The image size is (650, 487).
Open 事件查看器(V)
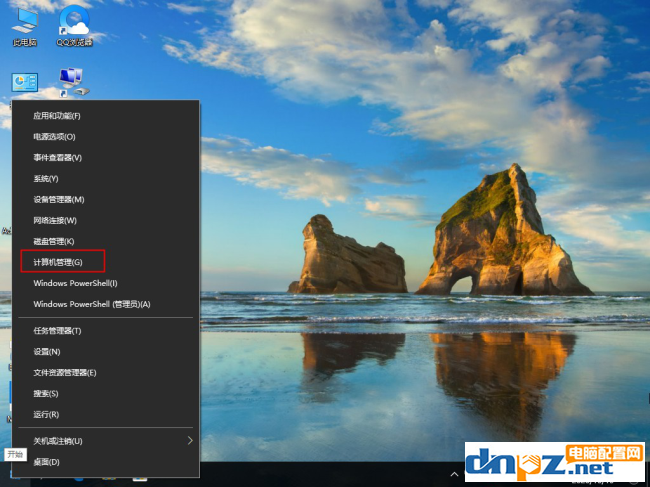click(x=106, y=157)
